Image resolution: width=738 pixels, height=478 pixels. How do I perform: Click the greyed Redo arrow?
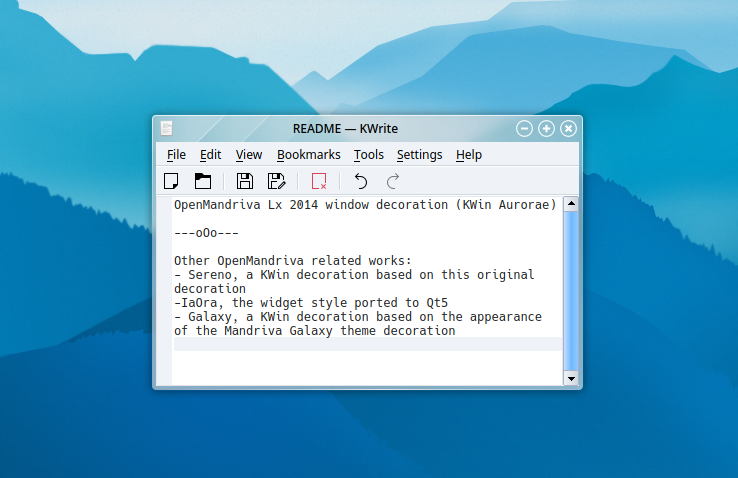393,181
